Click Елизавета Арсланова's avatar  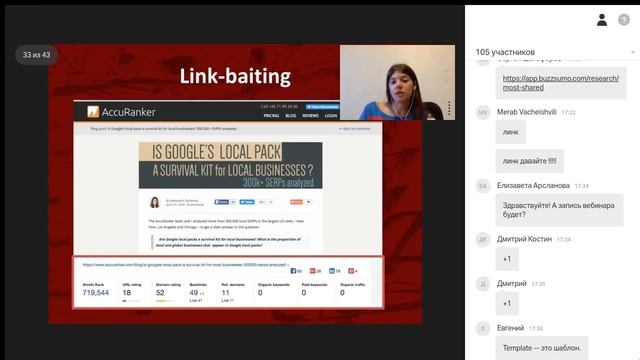click(x=483, y=186)
